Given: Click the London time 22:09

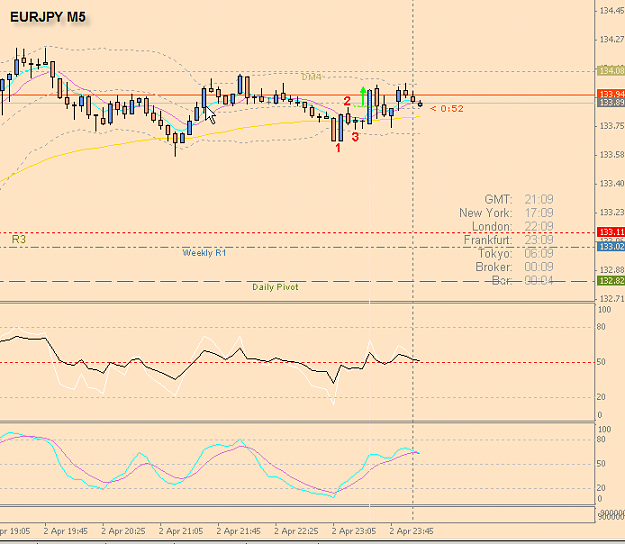Looking at the screenshot, I should click(539, 226).
